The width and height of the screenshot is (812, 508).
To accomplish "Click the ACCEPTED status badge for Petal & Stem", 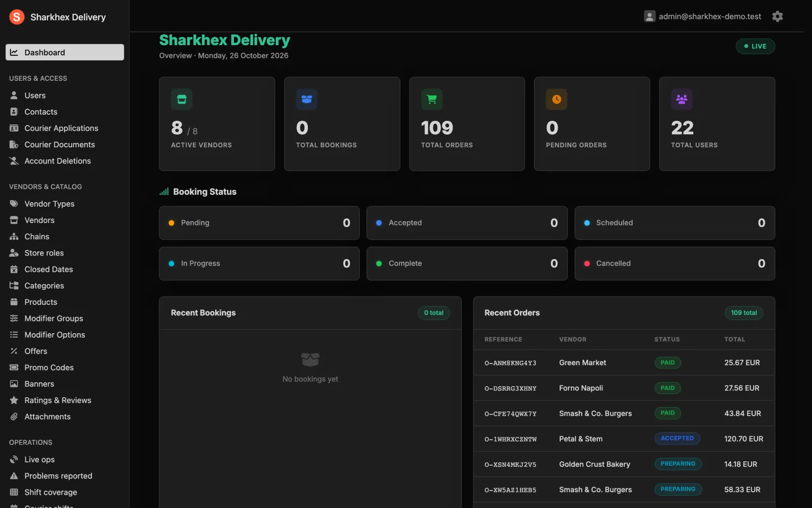I will [677, 438].
